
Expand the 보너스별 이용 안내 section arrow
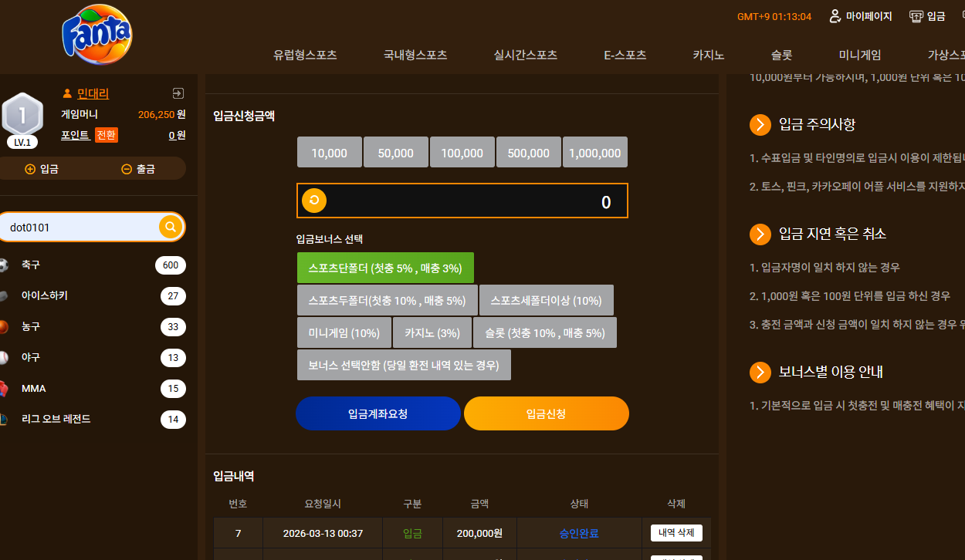tap(760, 372)
